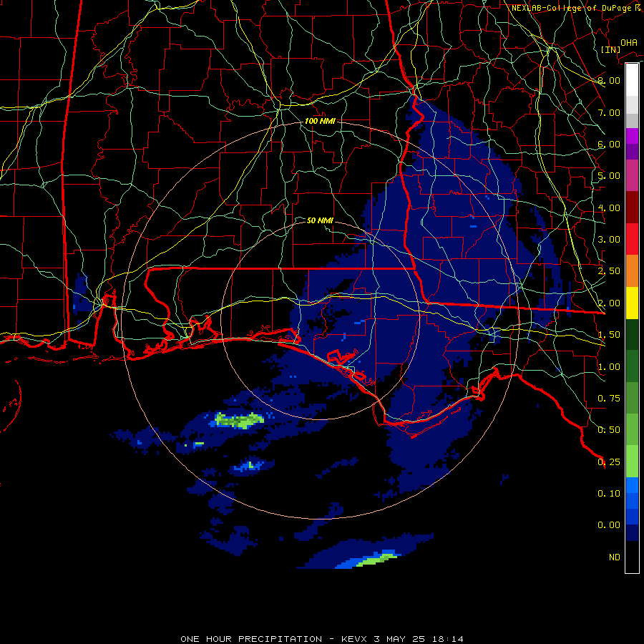The image size is (644, 644).
Task: Click the 0.75 legend value
Action: 609,399
